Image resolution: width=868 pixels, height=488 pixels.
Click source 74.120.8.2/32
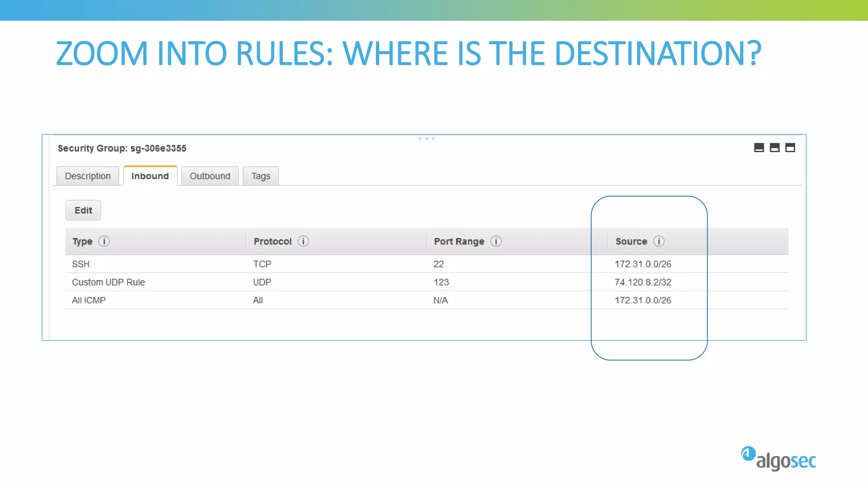tap(643, 282)
